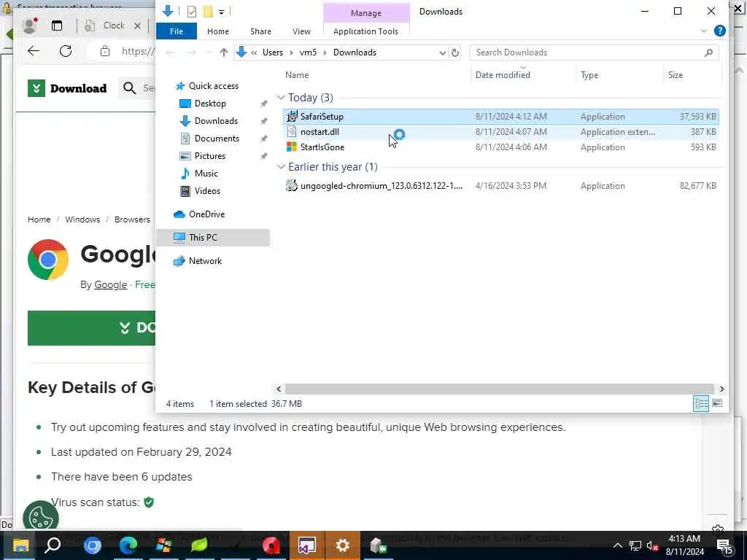Open File Explorer from the taskbar
Screen dimensions: 747x560
point(20,545)
